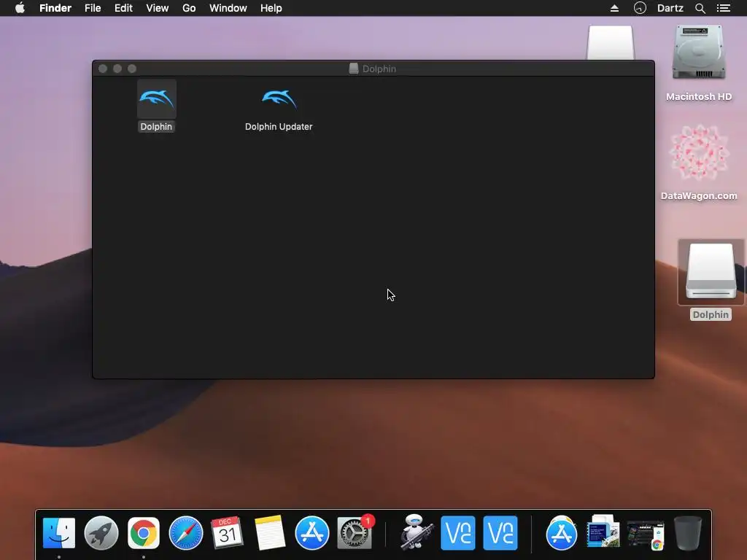Launch Safari compass from the Dock

186,533
